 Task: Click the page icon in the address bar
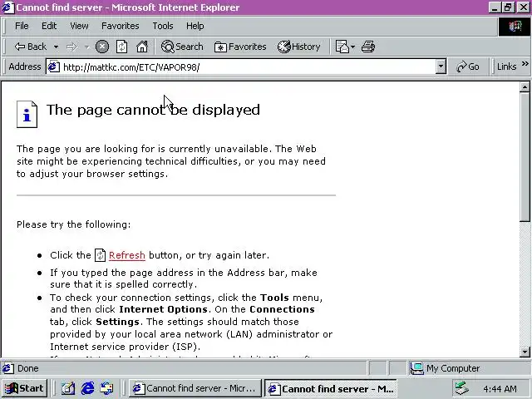click(x=53, y=66)
